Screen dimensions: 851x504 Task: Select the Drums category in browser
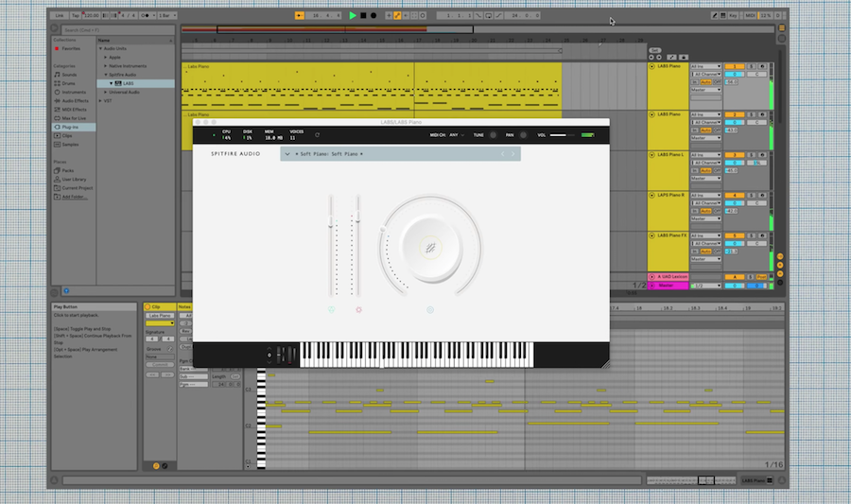(68, 82)
